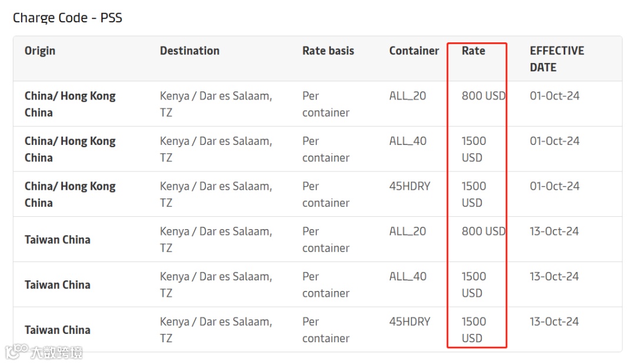Select the first ALL_20 container cell
The width and height of the screenshot is (636, 364).
(x=408, y=96)
